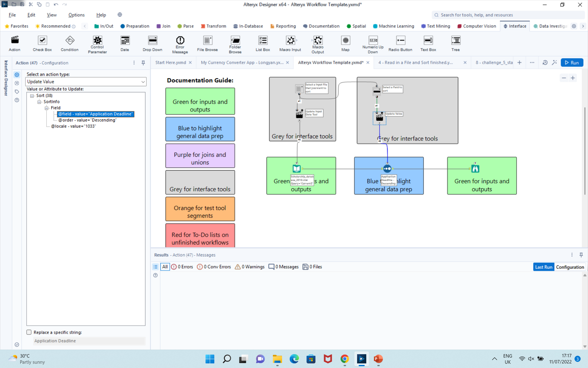Select the Map interface tool
Viewport: 588px width, 368px height.
coord(345,44)
